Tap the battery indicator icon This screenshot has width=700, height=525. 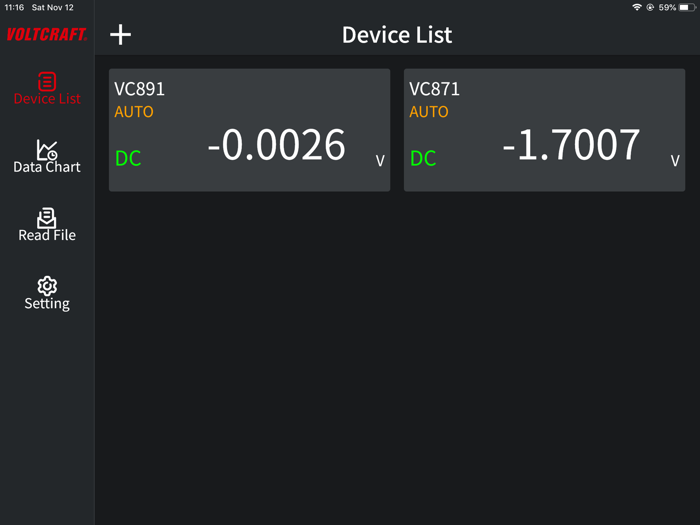pyautogui.click(x=687, y=7)
